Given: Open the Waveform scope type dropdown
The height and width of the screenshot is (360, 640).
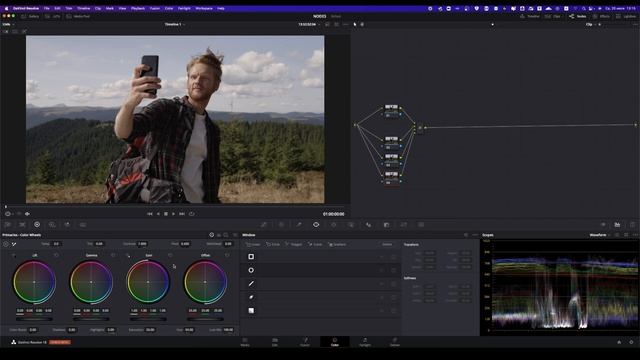Looking at the screenshot, I should pos(600,235).
